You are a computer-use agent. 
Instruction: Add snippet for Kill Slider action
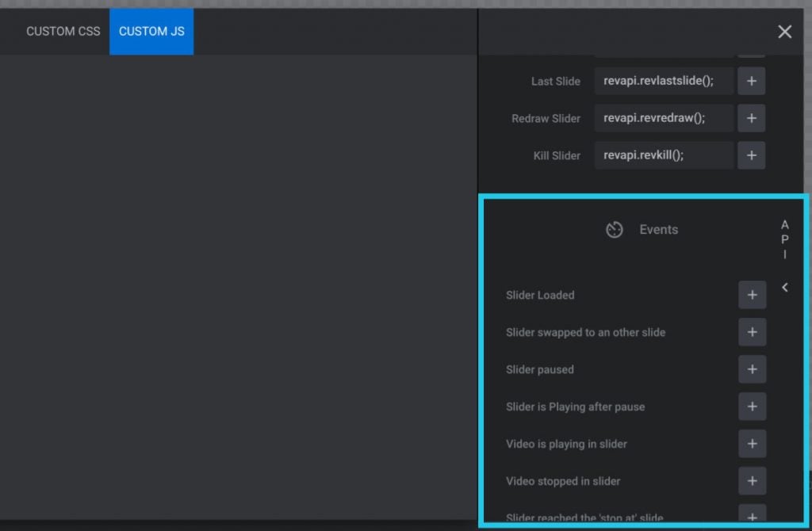(751, 155)
